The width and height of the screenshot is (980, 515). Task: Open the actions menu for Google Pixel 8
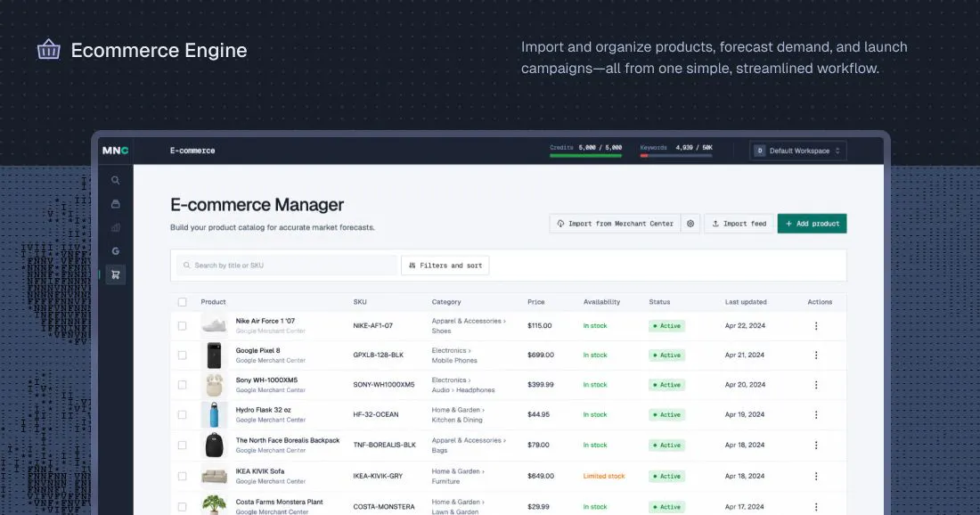coord(815,355)
